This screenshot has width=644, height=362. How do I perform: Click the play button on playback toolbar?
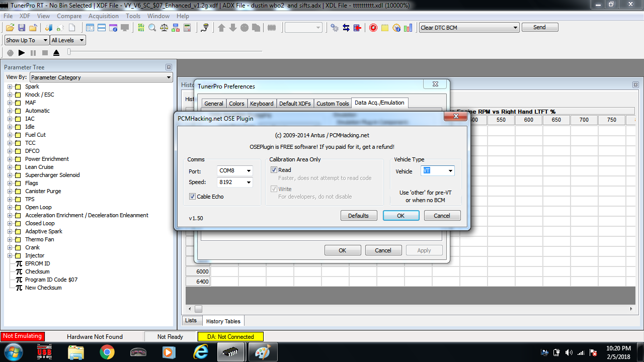click(22, 53)
